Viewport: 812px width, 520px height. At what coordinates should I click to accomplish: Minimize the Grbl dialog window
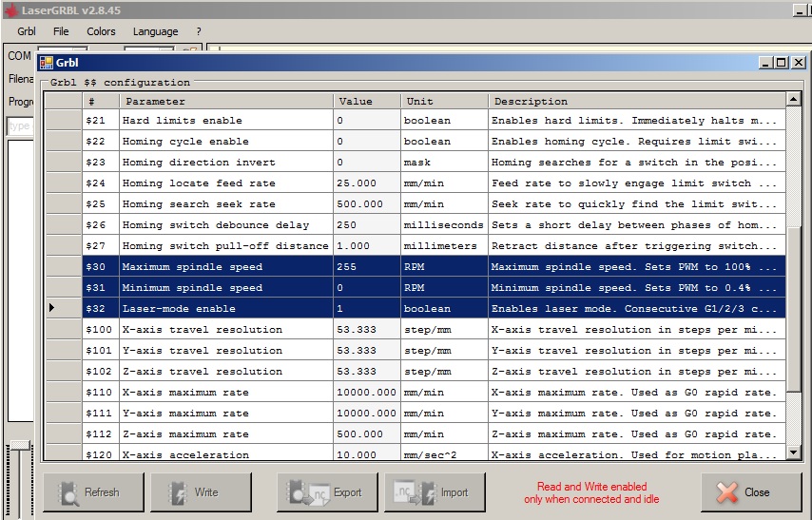(x=766, y=63)
